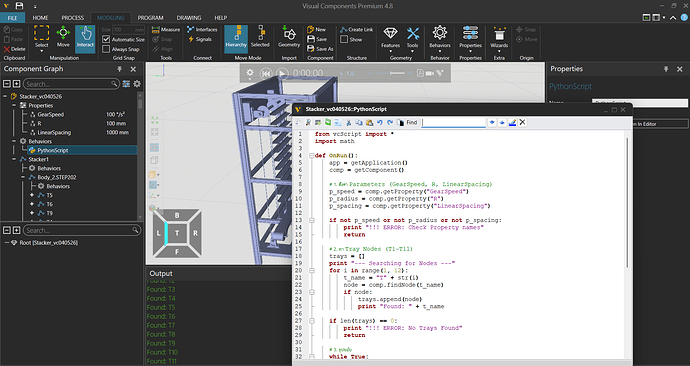Toggle the Show structure checkbox
This screenshot has width=690, height=366.
tap(344, 39)
